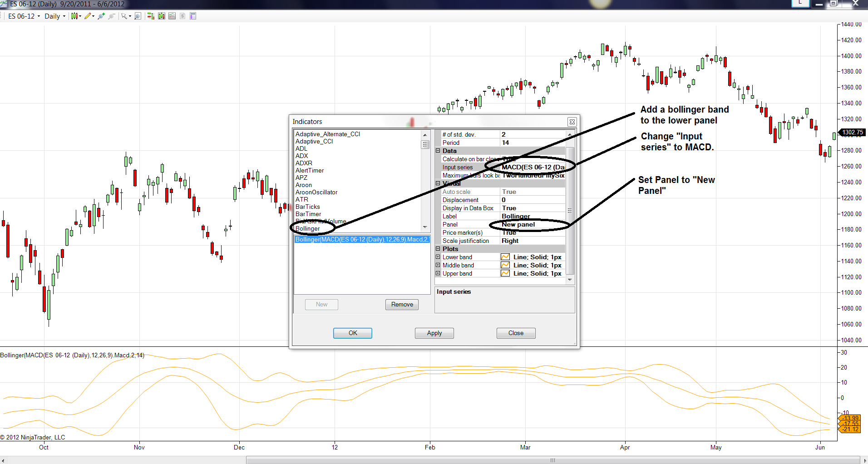The height and width of the screenshot is (464, 868).
Task: Expand the Upper band plot settings
Action: pos(438,273)
